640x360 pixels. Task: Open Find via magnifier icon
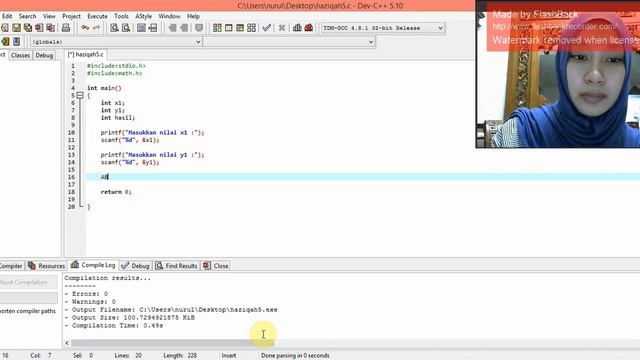point(115,28)
